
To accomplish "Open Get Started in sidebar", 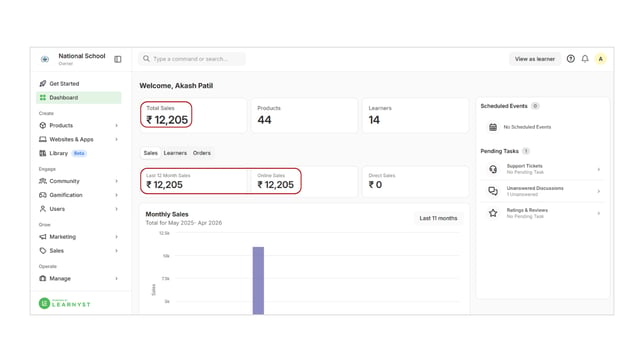I will click(x=79, y=83).
